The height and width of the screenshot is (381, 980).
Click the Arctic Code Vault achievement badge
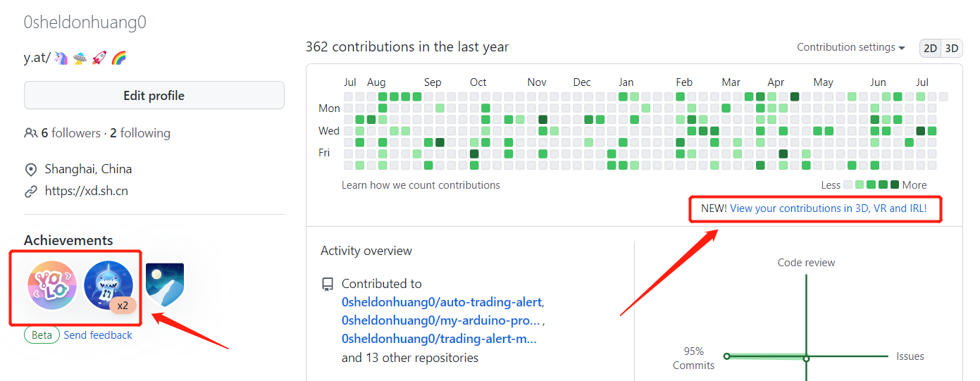164,285
